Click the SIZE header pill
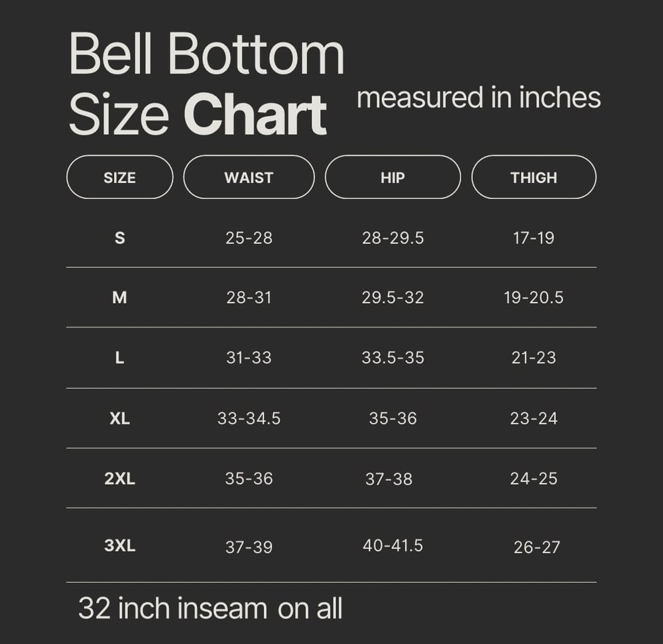Viewport: 663px width, 644px height. coord(119,177)
